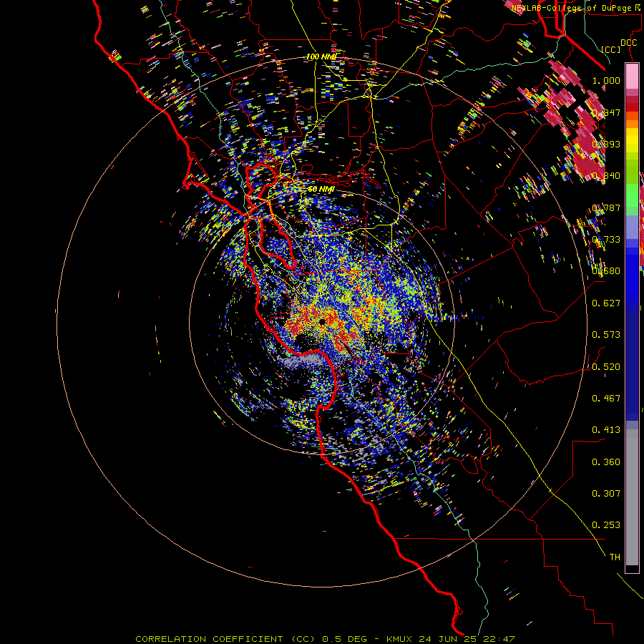Click the 1.000 scale value
644x644 pixels.
click(606, 80)
